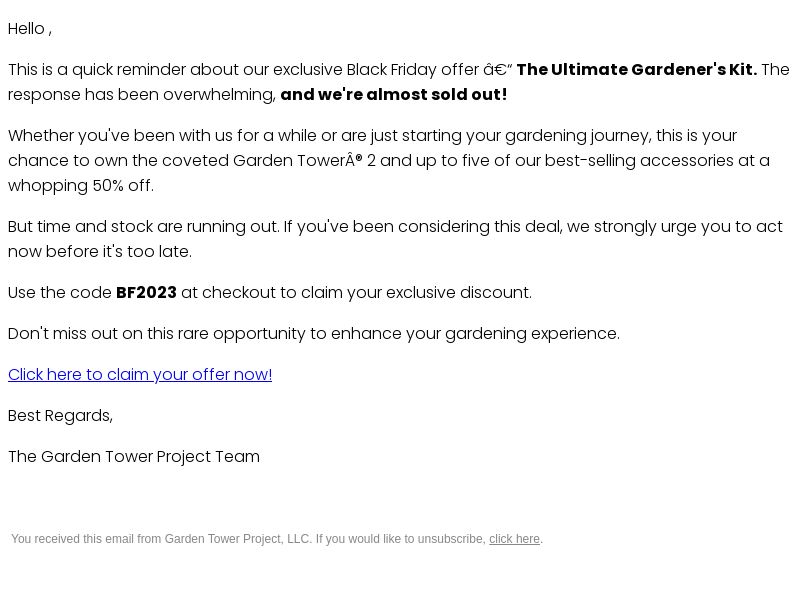Click the 'Use the code' text before BF2023

tap(60, 292)
